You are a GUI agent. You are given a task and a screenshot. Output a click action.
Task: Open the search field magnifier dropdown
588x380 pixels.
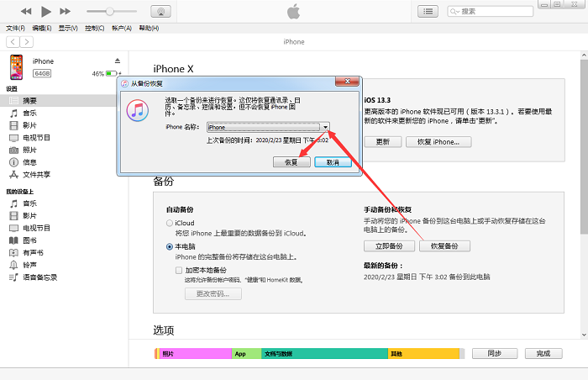(x=454, y=12)
